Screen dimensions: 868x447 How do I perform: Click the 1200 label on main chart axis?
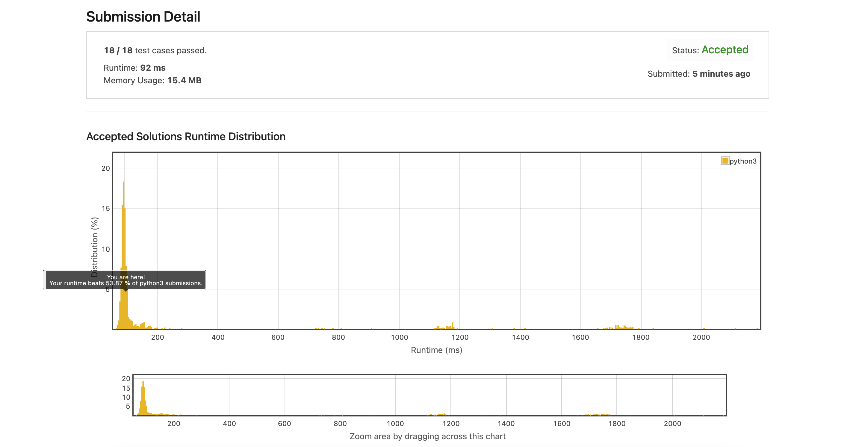pos(459,337)
